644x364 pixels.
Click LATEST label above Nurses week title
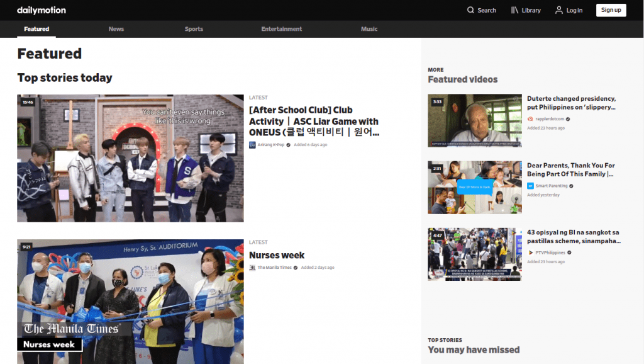[258, 242]
